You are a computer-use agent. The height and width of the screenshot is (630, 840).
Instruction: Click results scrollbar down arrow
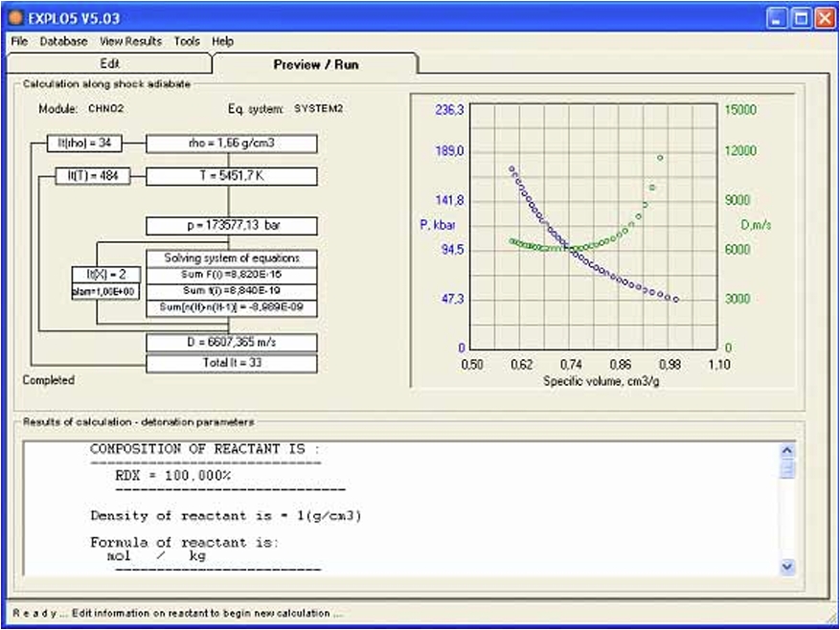(x=787, y=566)
